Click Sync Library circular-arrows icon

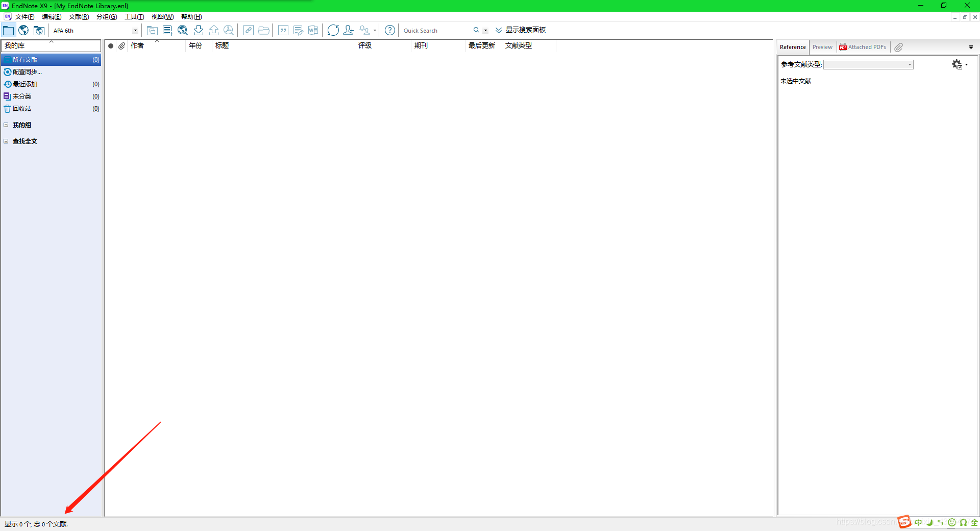[x=333, y=31]
